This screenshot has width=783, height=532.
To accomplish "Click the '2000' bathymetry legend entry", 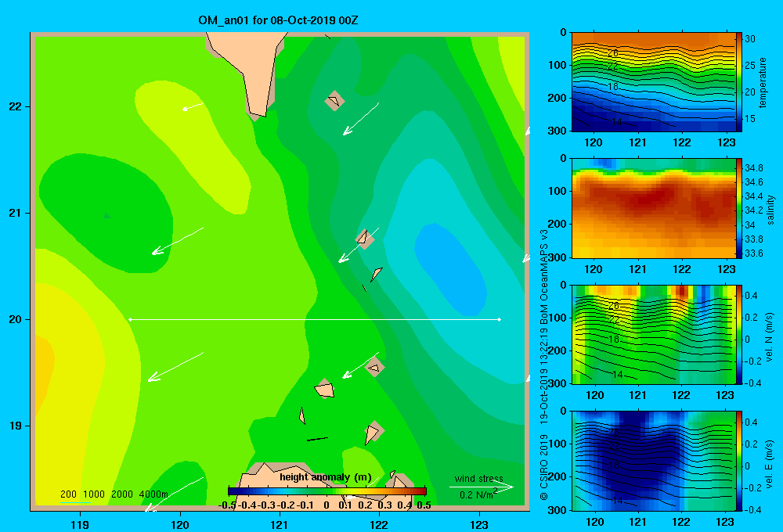I will click(122, 494).
